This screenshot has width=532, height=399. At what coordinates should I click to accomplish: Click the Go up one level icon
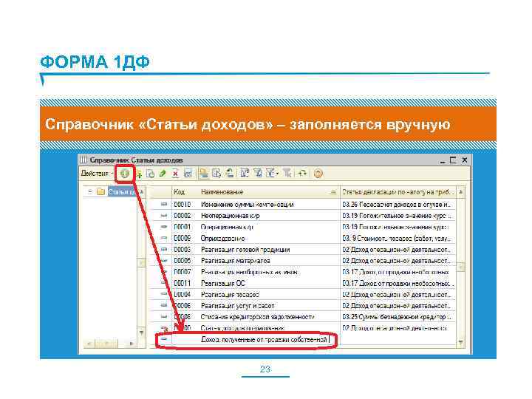[229, 174]
